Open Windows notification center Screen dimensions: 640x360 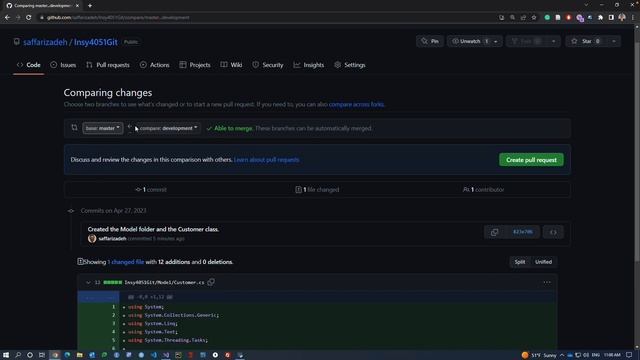pos(629,355)
